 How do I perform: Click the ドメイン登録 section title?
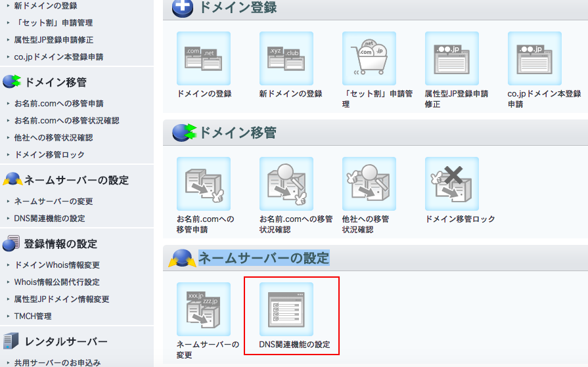click(238, 7)
